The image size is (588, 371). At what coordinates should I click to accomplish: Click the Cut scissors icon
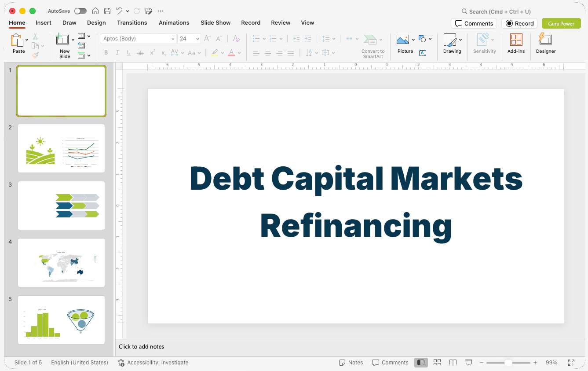click(35, 36)
